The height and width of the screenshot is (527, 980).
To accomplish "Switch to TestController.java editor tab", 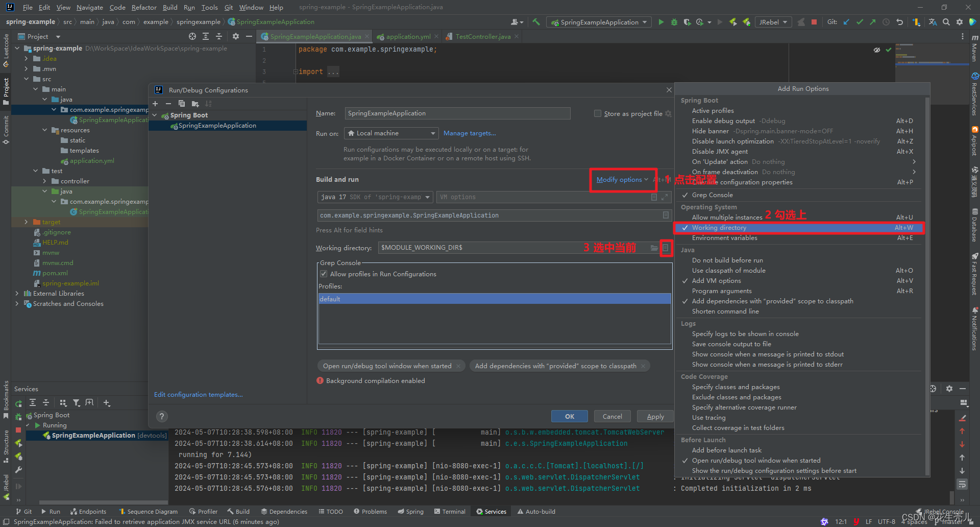I will 482,36.
